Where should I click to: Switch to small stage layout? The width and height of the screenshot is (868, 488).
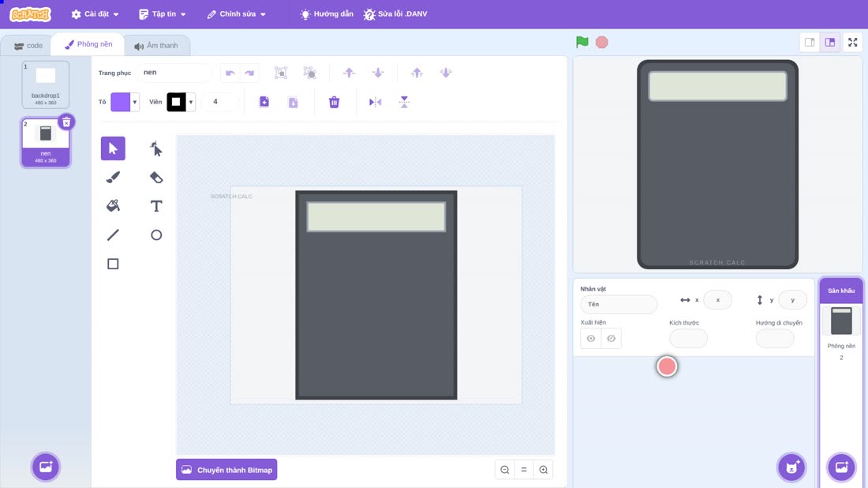tap(810, 42)
